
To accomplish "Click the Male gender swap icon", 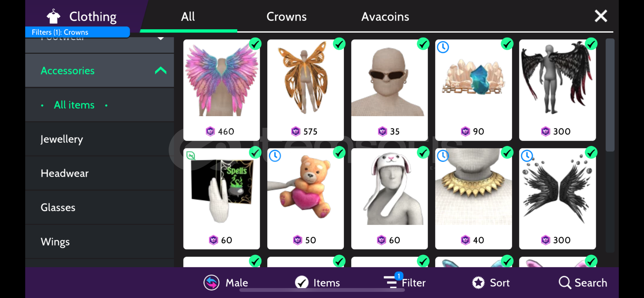I will pos(211,283).
